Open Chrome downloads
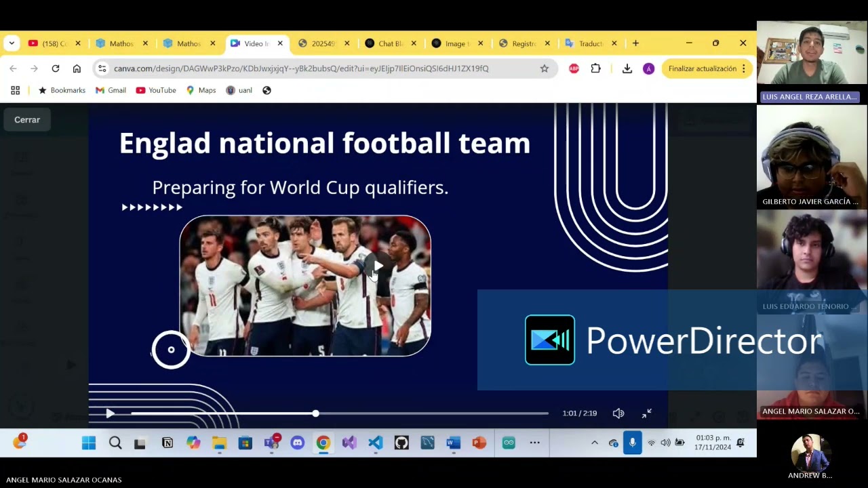Screen dimensions: 868x488 627,68
